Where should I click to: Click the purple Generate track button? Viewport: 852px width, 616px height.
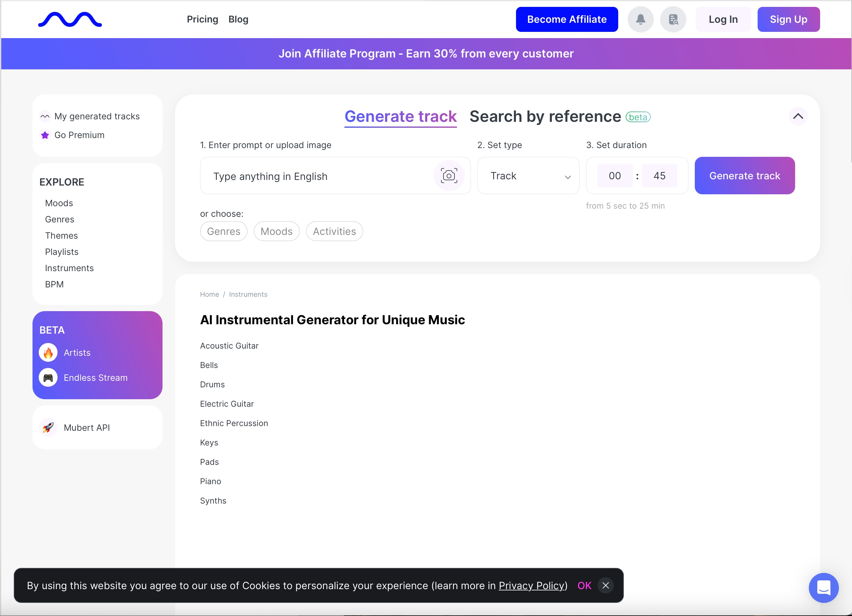[x=744, y=176]
